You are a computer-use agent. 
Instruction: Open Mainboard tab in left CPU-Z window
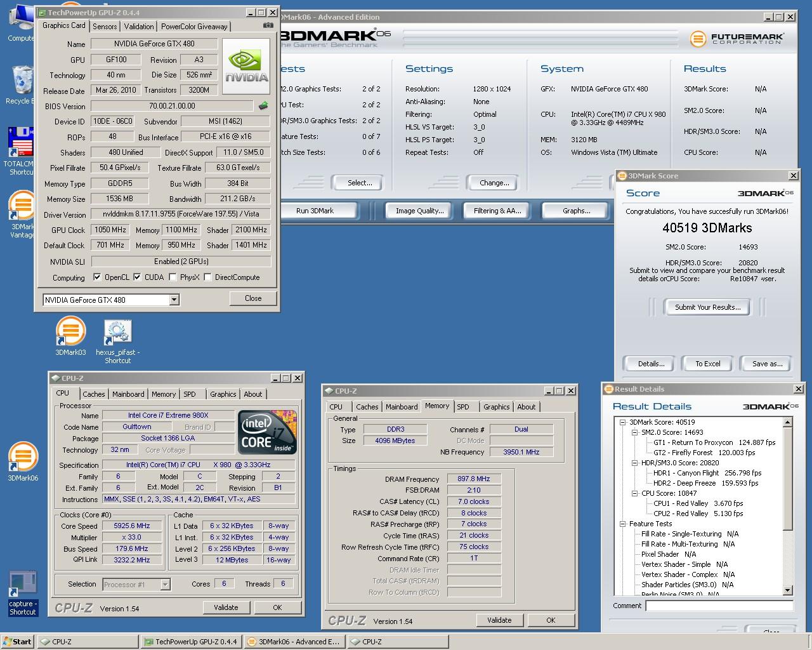128,394
